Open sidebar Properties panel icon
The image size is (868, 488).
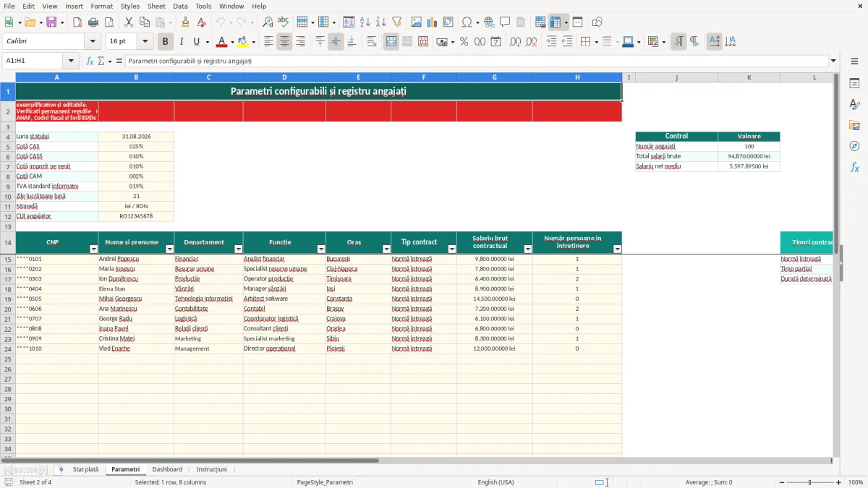point(854,84)
